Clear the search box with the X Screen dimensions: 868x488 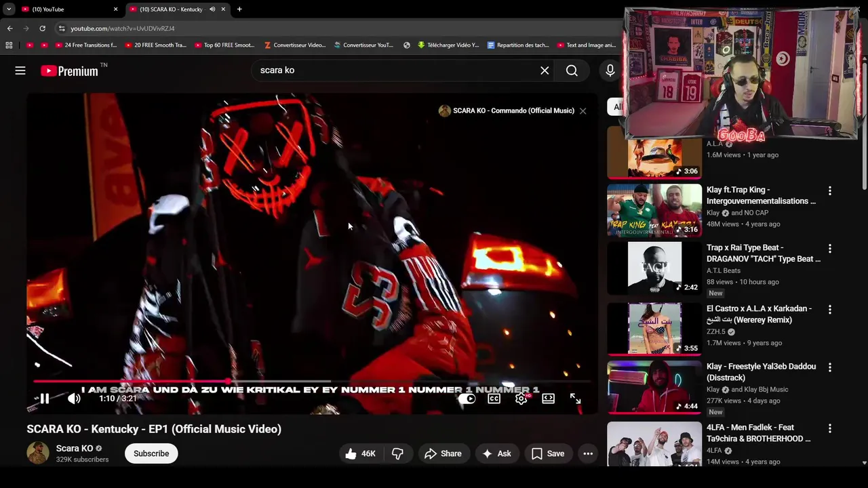(x=545, y=70)
